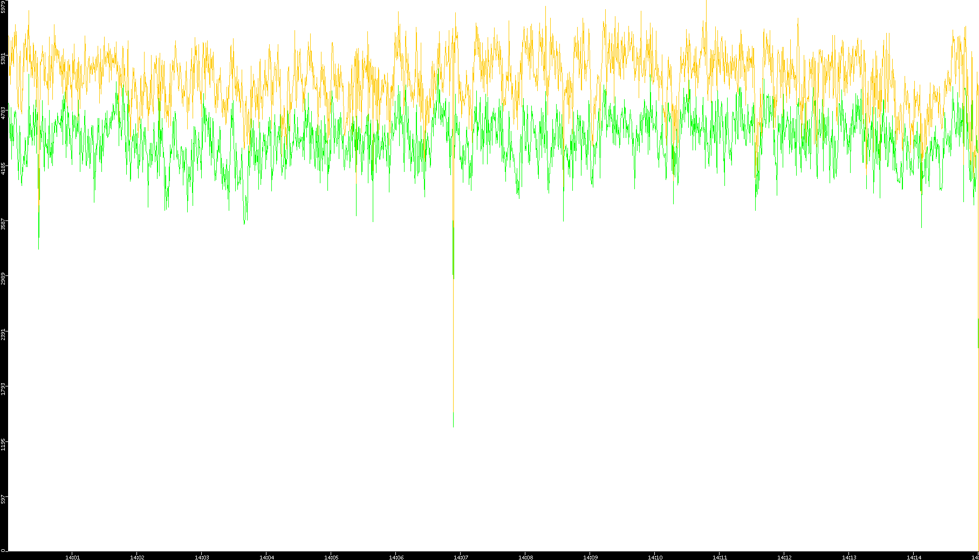Select the 14:04 time axis label

click(266, 557)
